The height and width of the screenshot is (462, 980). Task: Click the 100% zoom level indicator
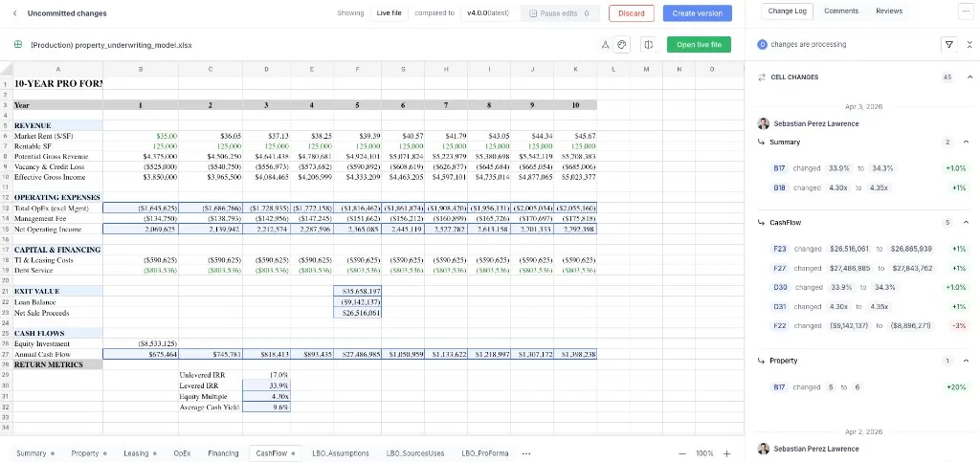(704, 454)
